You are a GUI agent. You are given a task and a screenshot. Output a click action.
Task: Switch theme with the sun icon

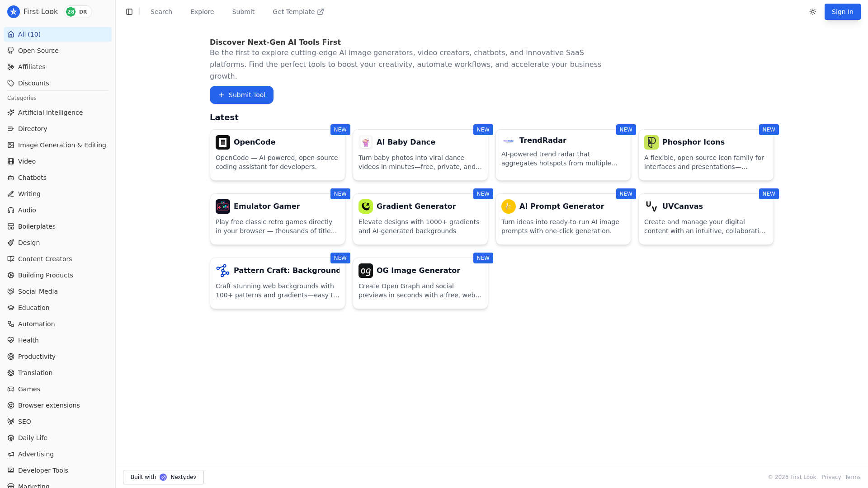pyautogui.click(x=813, y=12)
